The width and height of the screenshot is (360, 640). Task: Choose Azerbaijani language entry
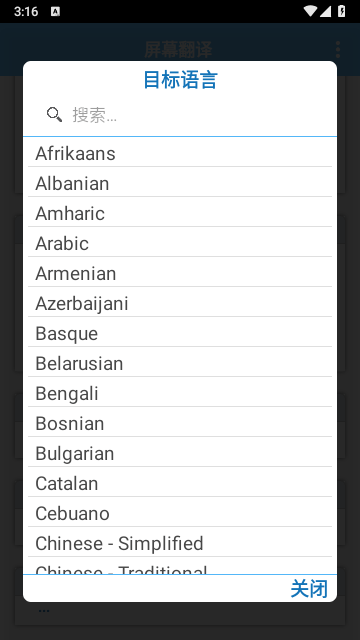click(x=180, y=303)
